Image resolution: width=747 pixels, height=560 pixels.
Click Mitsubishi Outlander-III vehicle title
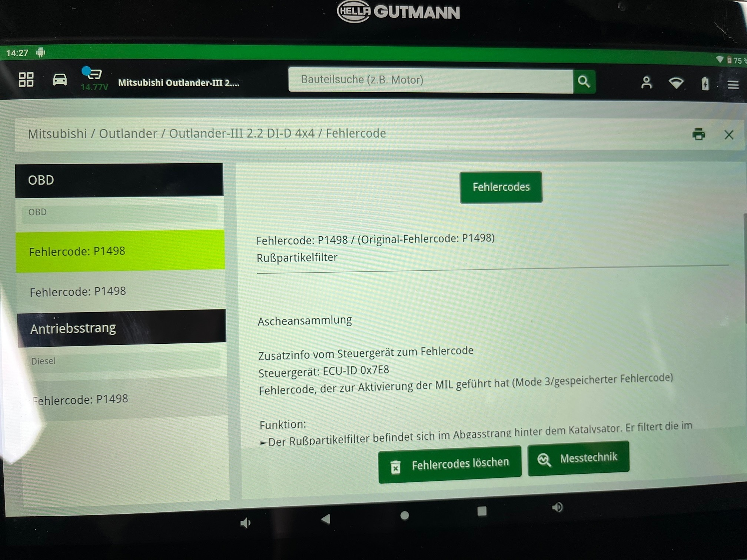[x=179, y=83]
